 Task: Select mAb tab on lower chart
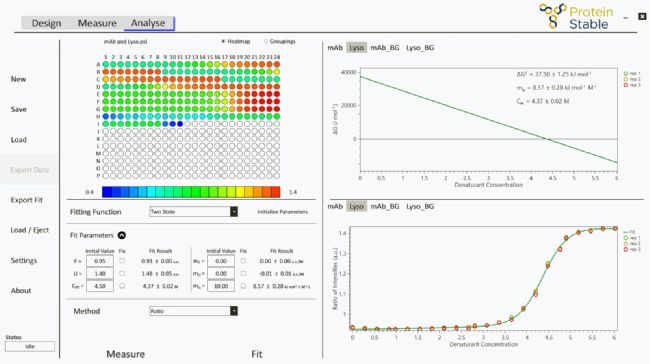(335, 206)
